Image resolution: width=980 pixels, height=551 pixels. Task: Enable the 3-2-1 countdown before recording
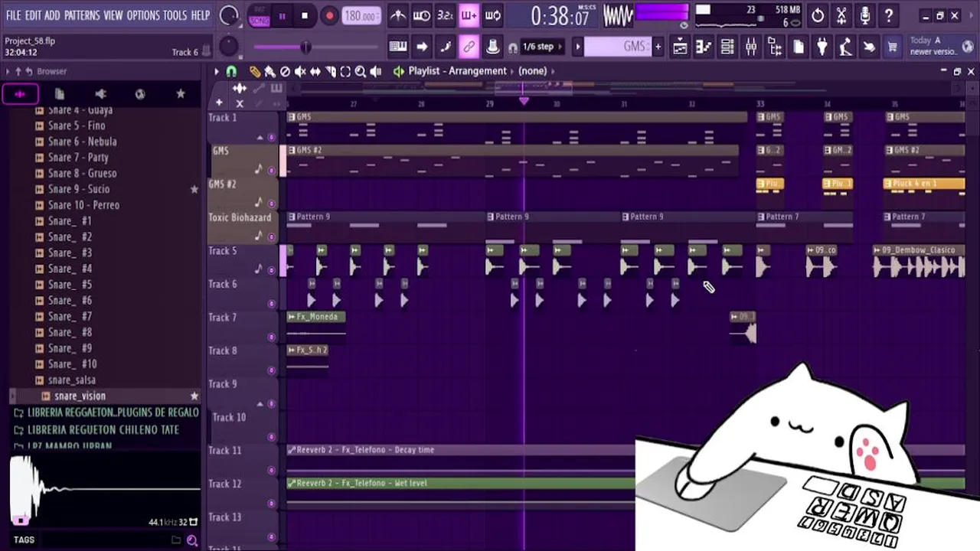(445, 15)
